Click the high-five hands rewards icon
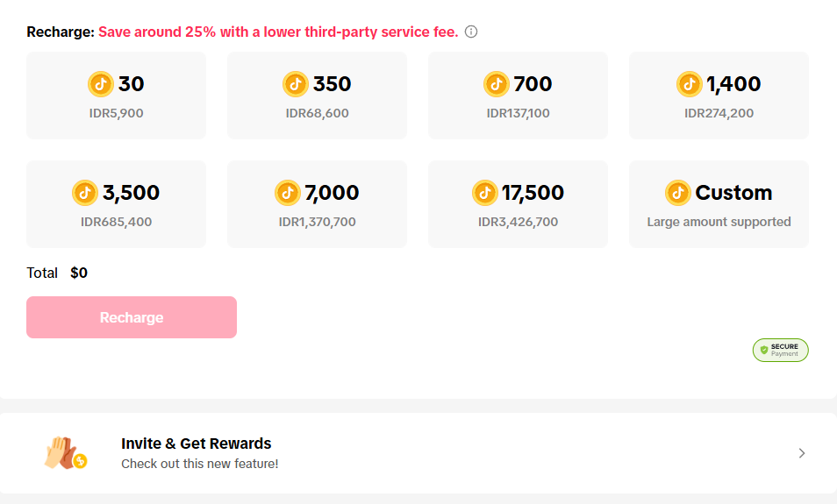Screen dimensions: 837x504 pyautogui.click(x=65, y=453)
